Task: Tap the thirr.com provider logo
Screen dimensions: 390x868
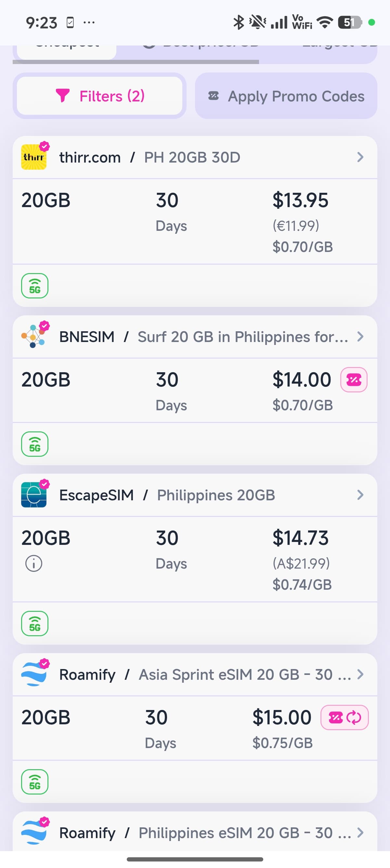Action: coord(34,157)
